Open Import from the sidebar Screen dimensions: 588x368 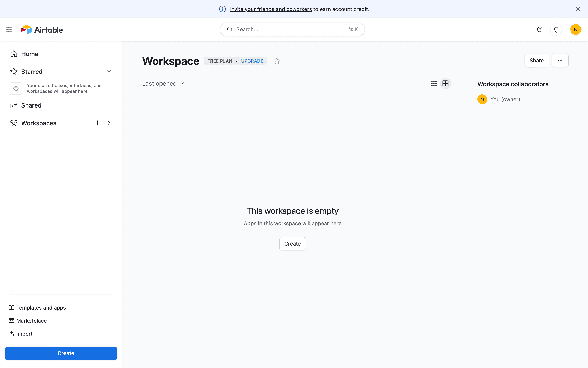21,334
